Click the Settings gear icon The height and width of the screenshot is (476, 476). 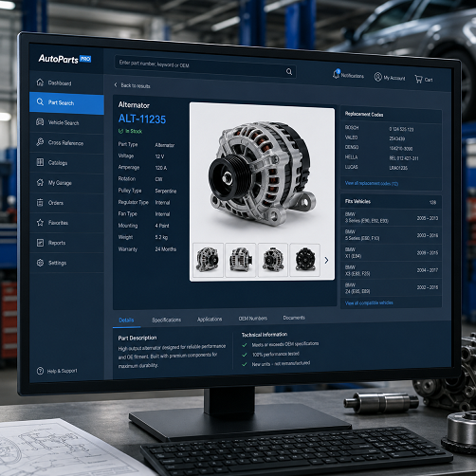pos(40,263)
